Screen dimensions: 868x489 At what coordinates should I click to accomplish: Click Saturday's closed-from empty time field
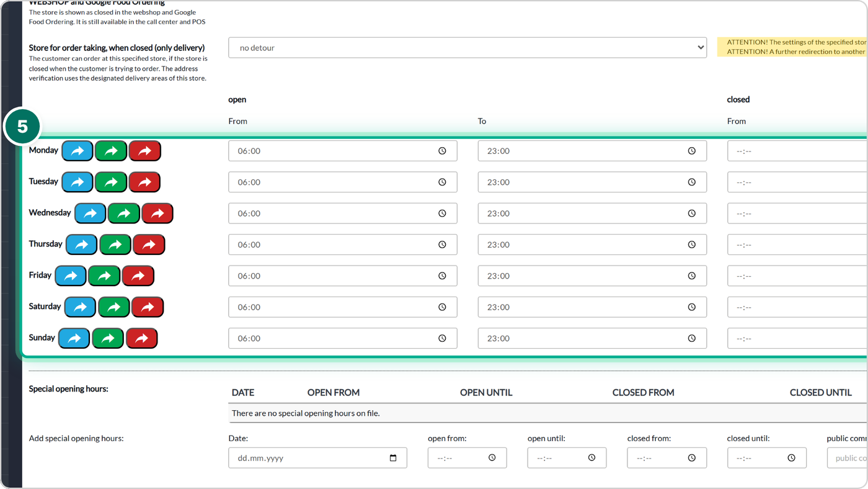(797, 307)
